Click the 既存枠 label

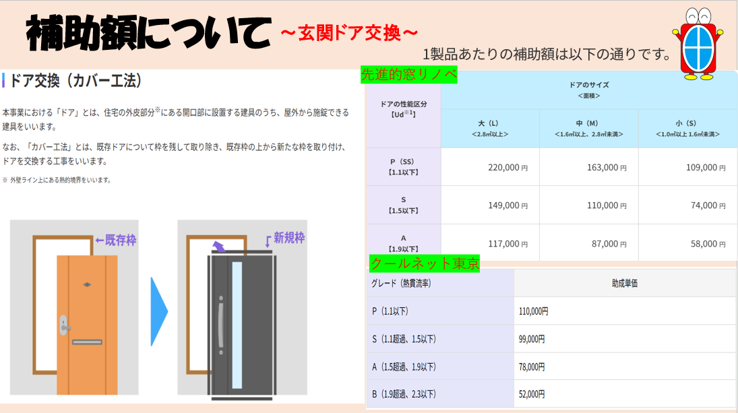click(x=120, y=240)
